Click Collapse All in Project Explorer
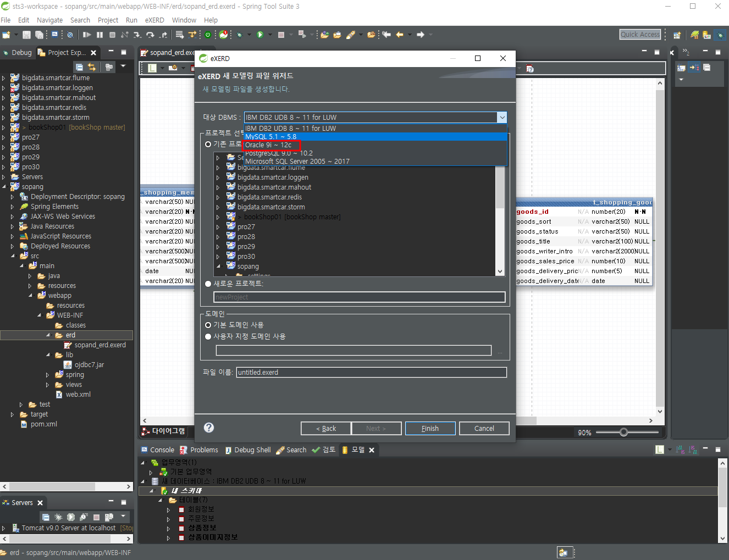The height and width of the screenshot is (560, 729). click(x=79, y=67)
